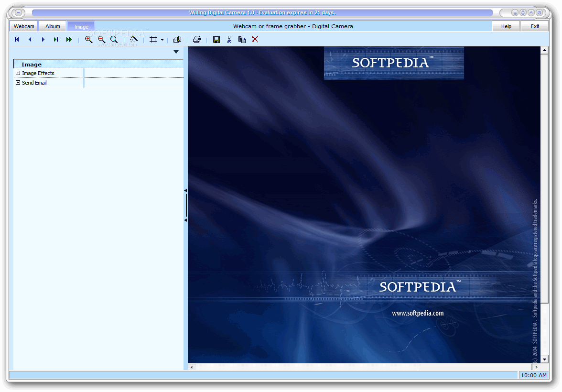562x392 pixels.
Task: Zoom out with the minus magnifier
Action: click(x=101, y=40)
